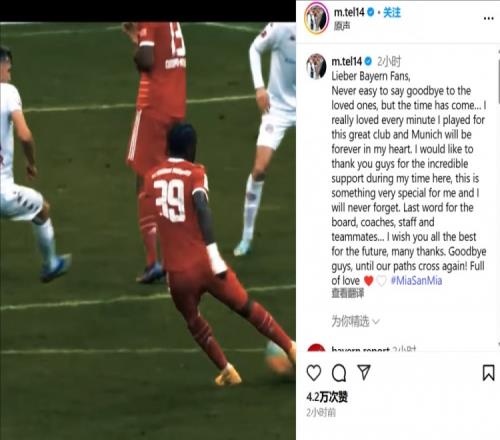Play or pause the football video
This screenshot has height=440, width=500.
click(148, 231)
